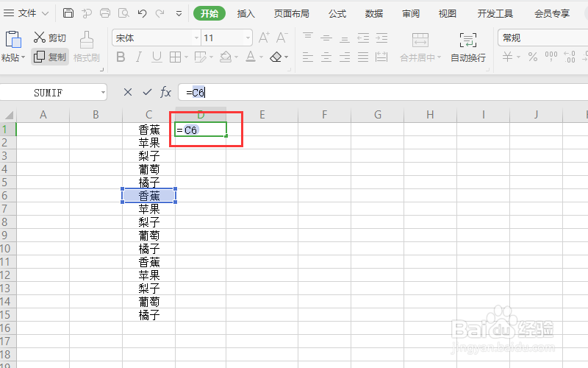
Task: Open Print Preview icon
Action: 123,13
